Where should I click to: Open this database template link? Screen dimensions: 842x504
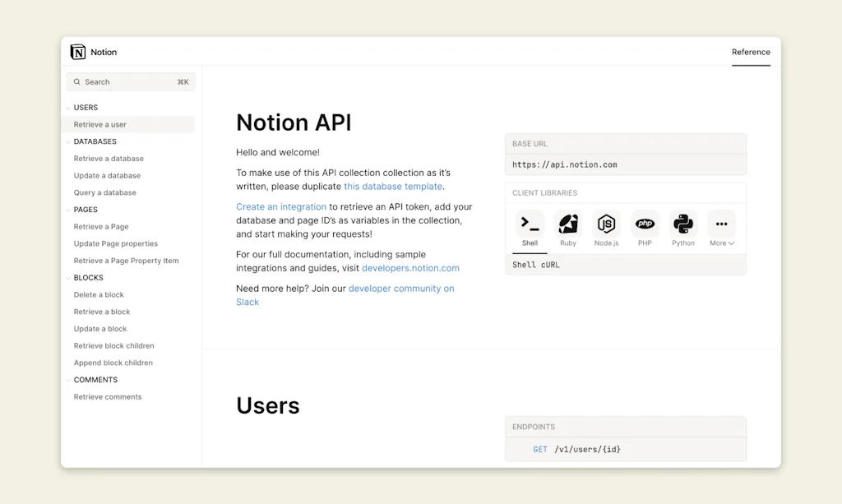[x=392, y=186]
